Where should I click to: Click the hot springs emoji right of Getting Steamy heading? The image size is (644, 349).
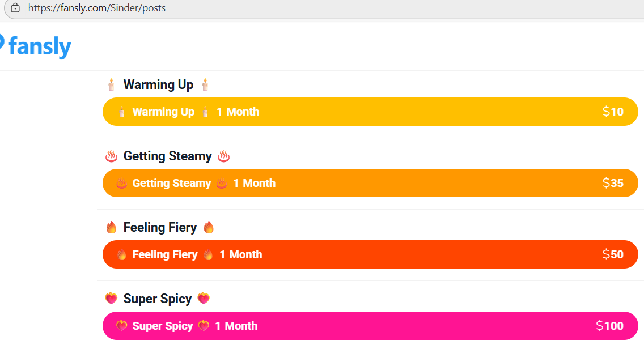tap(224, 156)
